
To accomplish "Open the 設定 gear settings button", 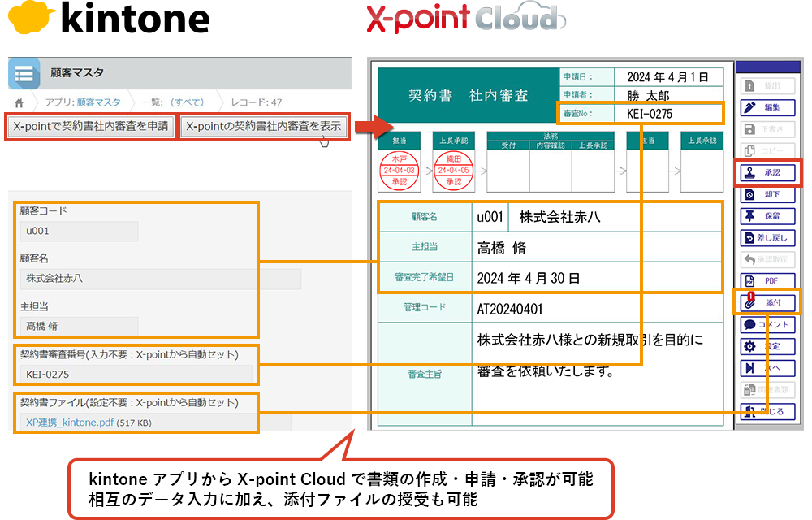I will pos(767,346).
